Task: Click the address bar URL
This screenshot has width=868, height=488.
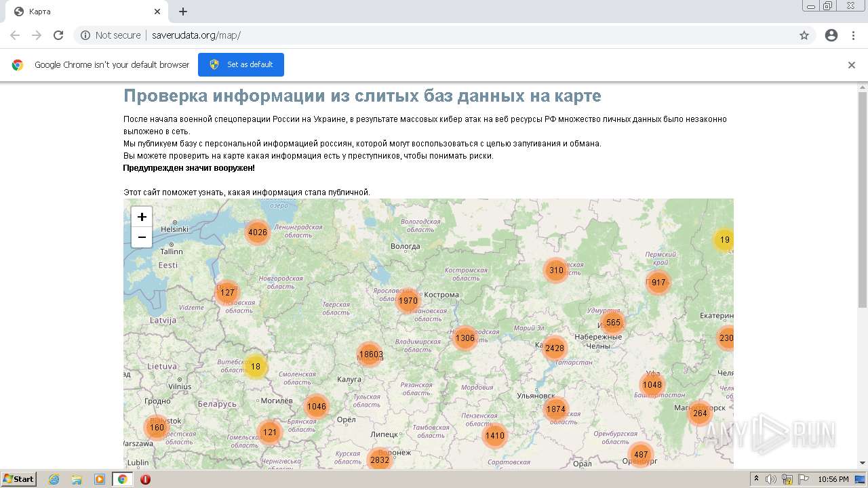Action: pyautogui.click(x=196, y=35)
